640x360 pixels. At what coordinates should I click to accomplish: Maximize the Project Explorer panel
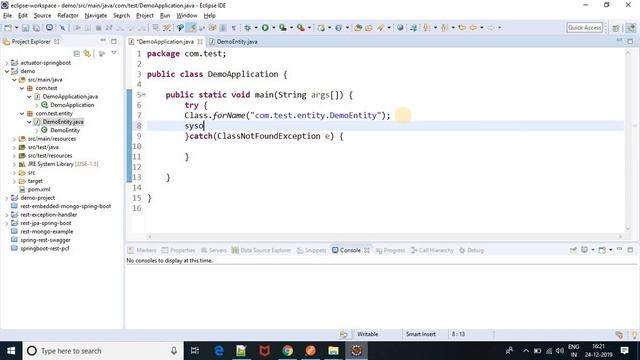tap(114, 41)
